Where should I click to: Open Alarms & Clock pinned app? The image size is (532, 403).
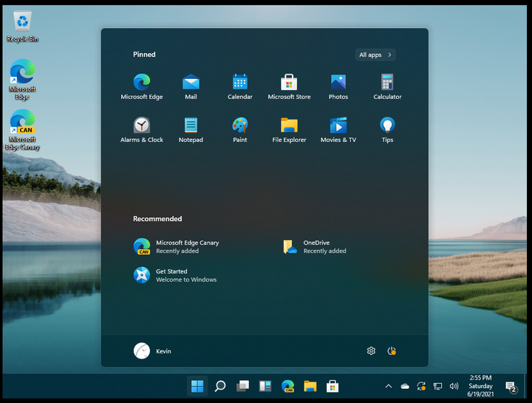point(141,129)
